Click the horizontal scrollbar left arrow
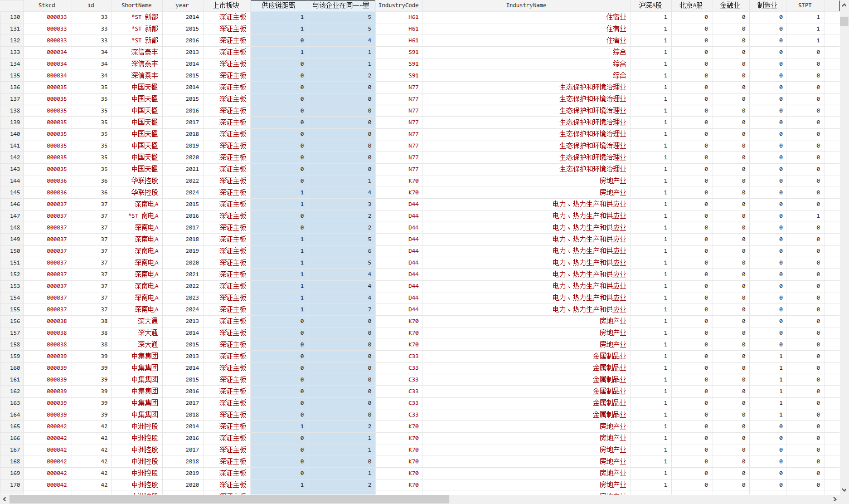This screenshot has width=849, height=504. pos(4,500)
